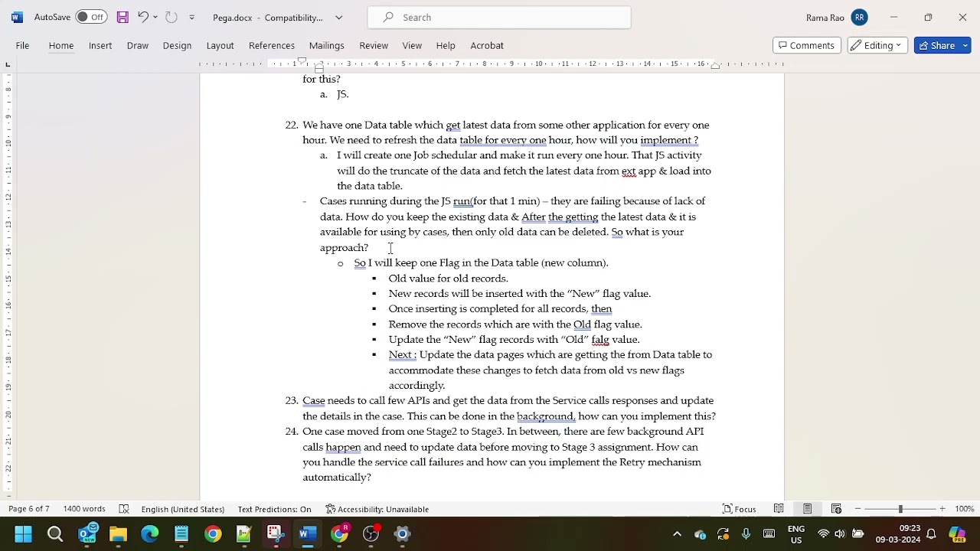
Task: Open the View tab
Action: [412, 45]
